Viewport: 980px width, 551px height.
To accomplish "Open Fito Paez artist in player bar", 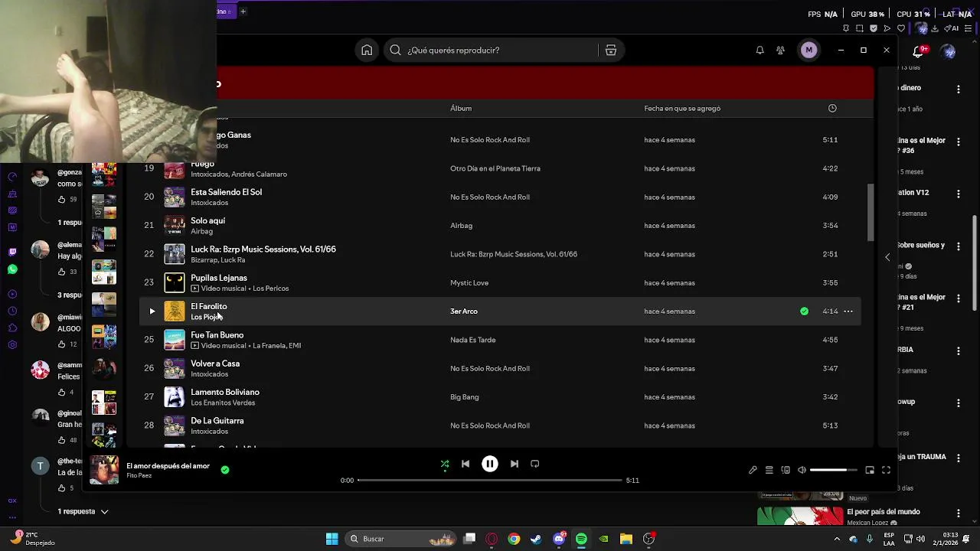I will pyautogui.click(x=139, y=476).
